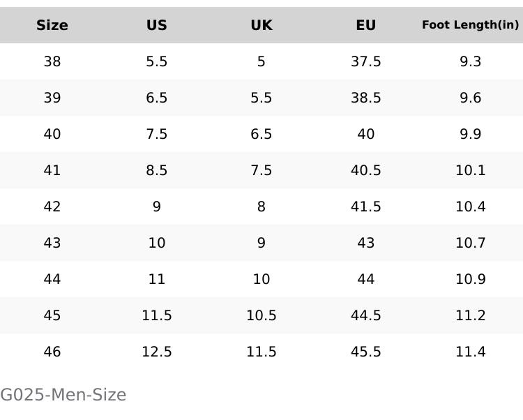Click the 11.4 foot length value

pyautogui.click(x=471, y=352)
